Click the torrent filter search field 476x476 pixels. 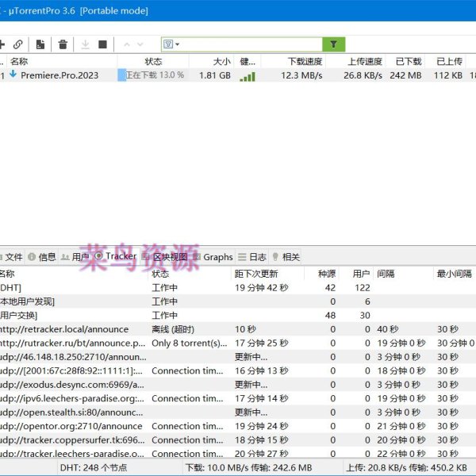250,44
